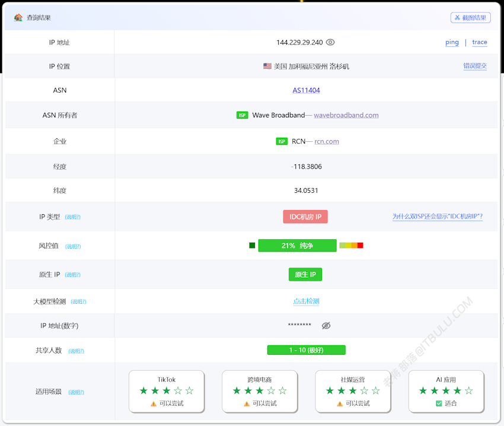Open the wavebroadband.com link
Screen dimensions: 504x426
pyautogui.click(x=346, y=115)
